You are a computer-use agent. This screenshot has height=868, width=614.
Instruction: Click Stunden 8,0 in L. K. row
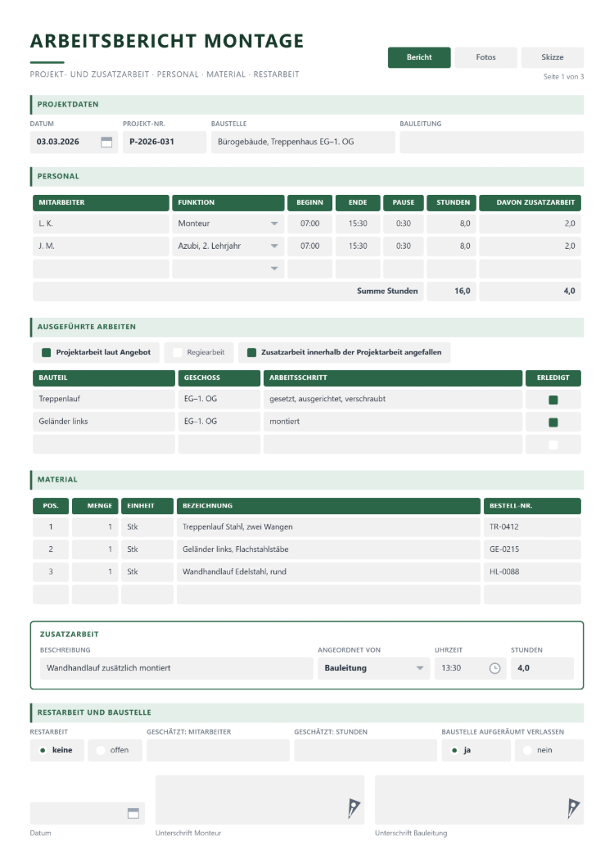(x=451, y=224)
